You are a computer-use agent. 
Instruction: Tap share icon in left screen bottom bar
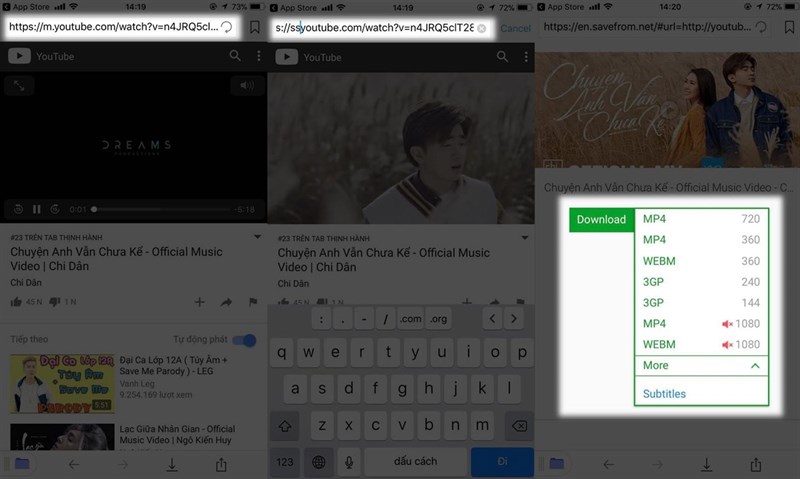point(221,464)
